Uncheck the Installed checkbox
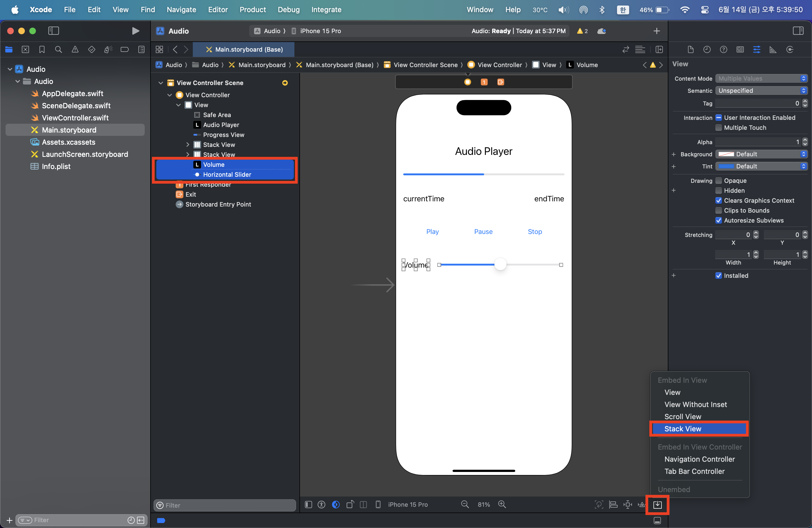Viewport: 812px width, 528px height. click(x=719, y=276)
